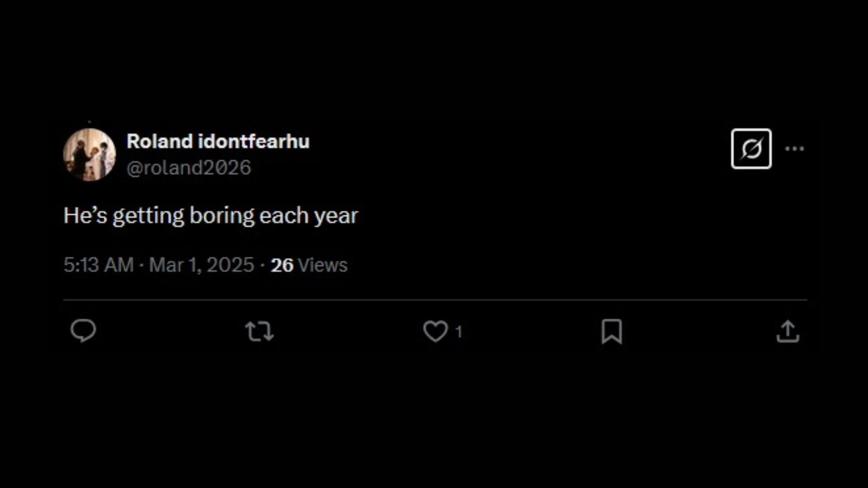This screenshot has width=868, height=488.
Task: Click "idontfearhu" in the display name
Action: [x=254, y=141]
